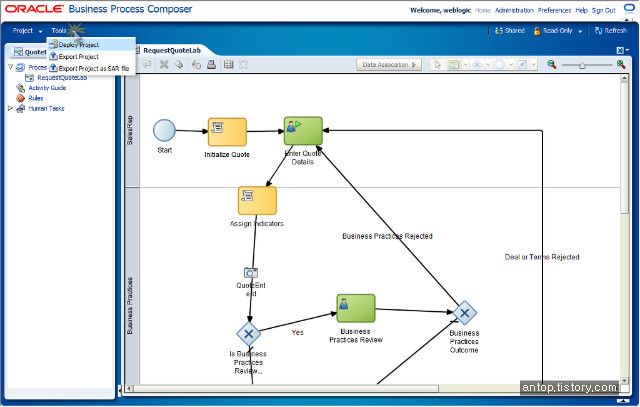
Task: Click the grid layout toolbar icon
Action: tap(229, 64)
